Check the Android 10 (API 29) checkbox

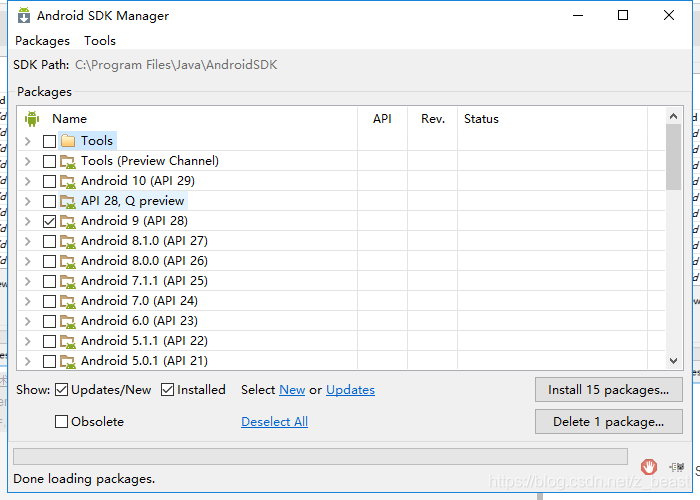(x=49, y=182)
